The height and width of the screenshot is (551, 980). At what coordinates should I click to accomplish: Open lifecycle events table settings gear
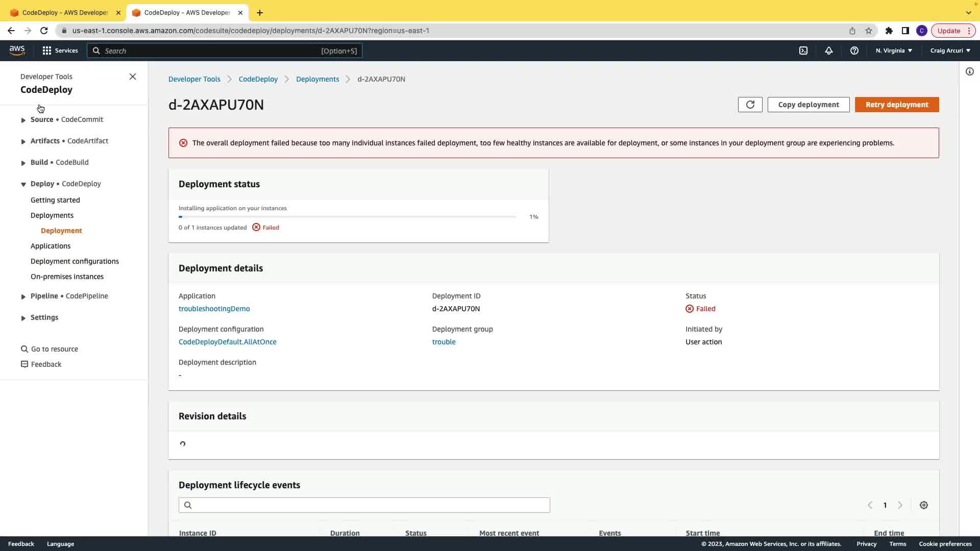click(923, 505)
